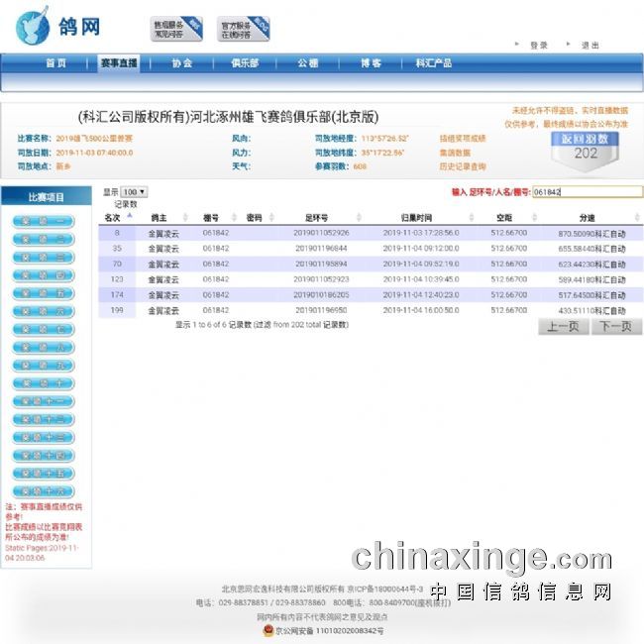This screenshot has width=644, height=644.
Task: Open the 插组奖项成绩 link
Action: (463, 139)
